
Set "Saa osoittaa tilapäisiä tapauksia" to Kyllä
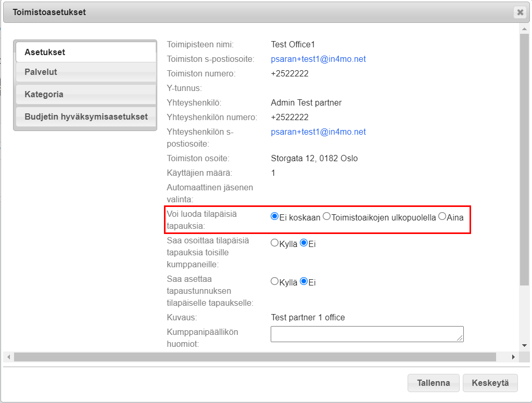click(x=274, y=243)
